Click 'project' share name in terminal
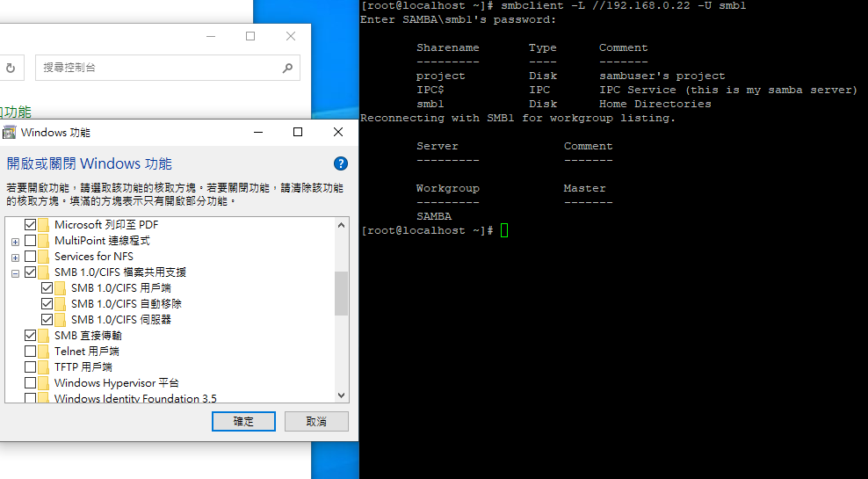The image size is (868, 479). click(441, 76)
